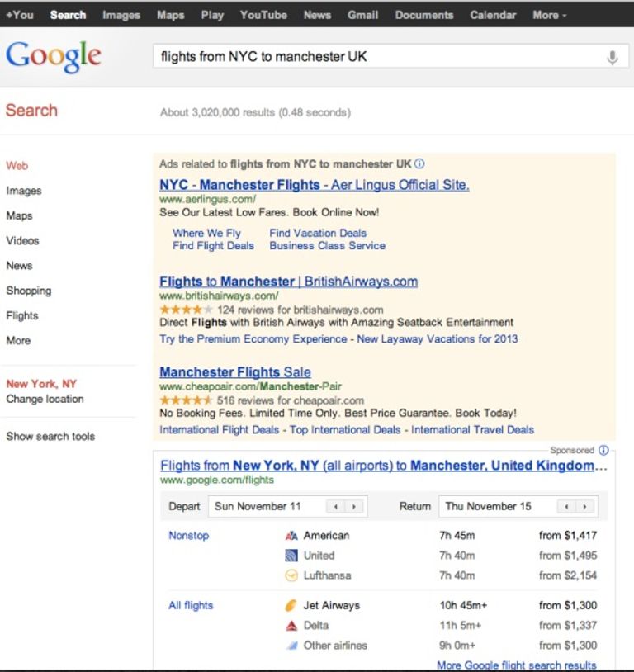Click American price from $1,417

[x=568, y=536]
